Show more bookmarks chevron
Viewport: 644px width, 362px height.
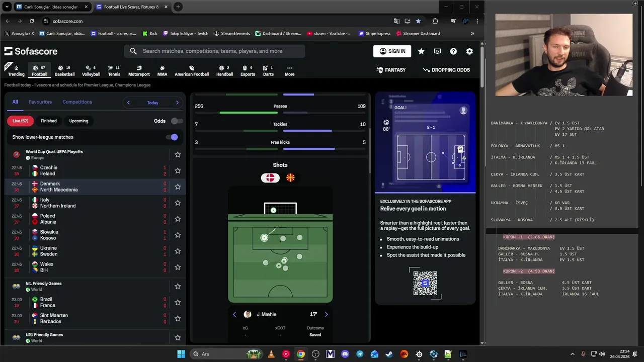[x=472, y=33]
